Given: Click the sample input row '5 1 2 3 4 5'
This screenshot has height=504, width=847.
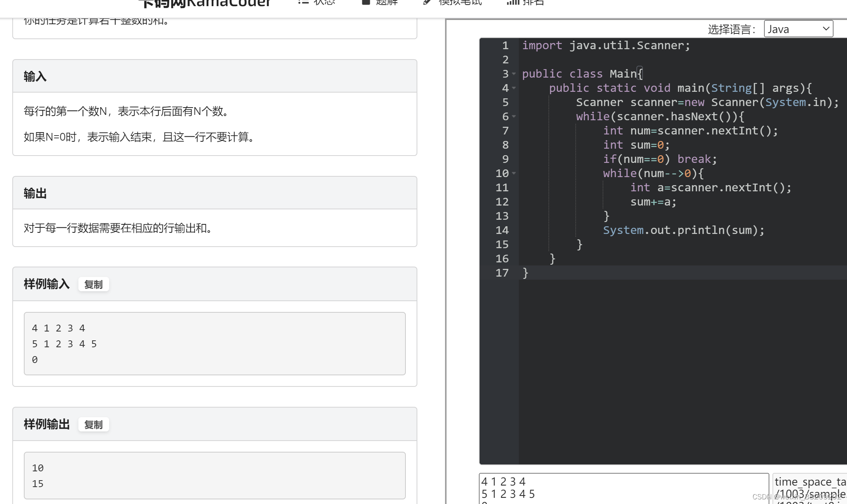Looking at the screenshot, I should pyautogui.click(x=64, y=344).
